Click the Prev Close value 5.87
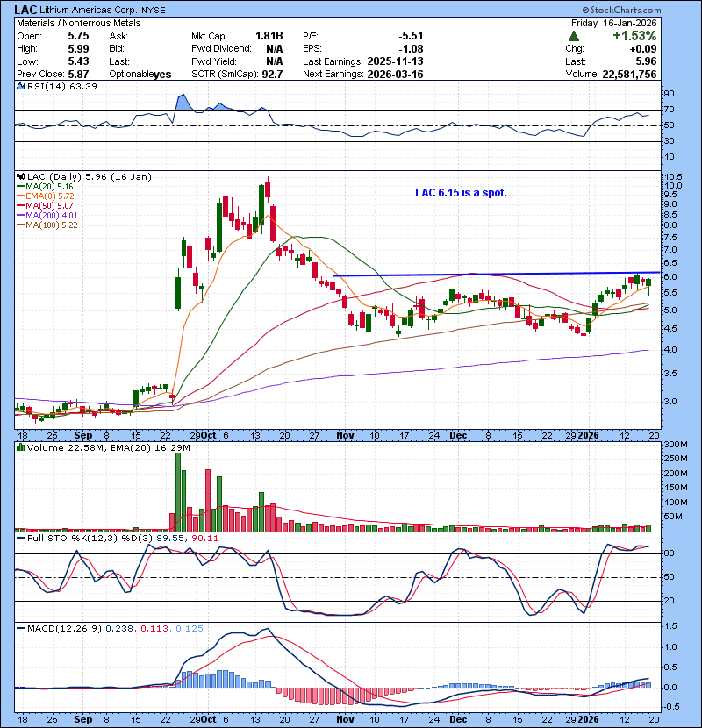Image resolution: width=702 pixels, height=728 pixels. [78, 75]
